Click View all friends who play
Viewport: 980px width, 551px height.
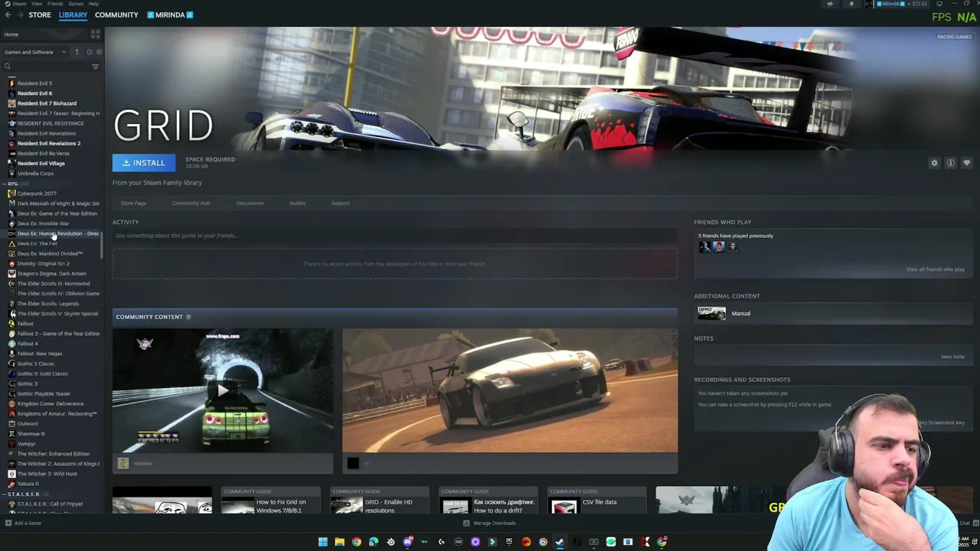pos(935,269)
